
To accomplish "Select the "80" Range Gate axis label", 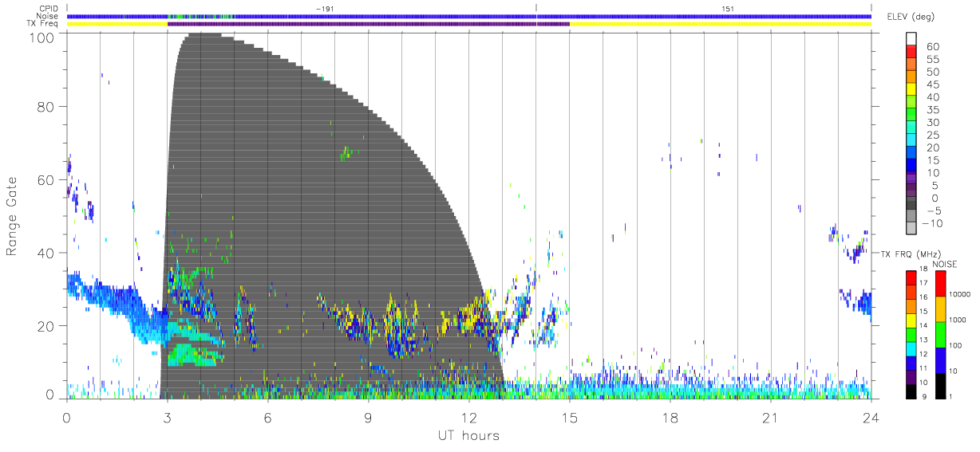I will pyautogui.click(x=45, y=106).
